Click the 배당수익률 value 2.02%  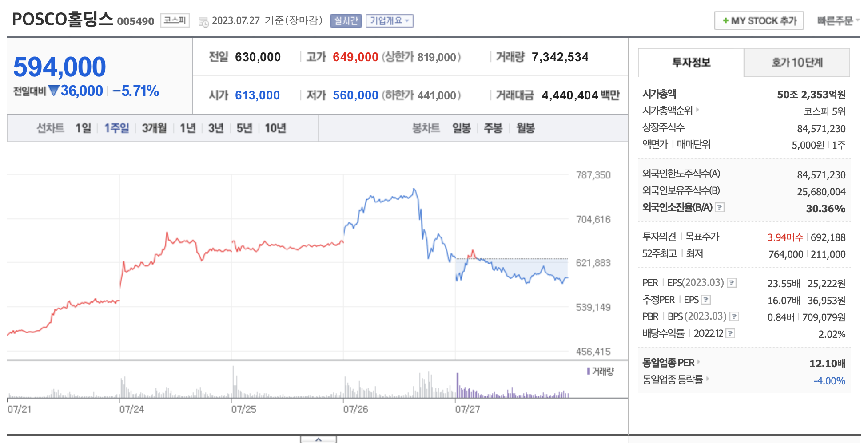(832, 334)
